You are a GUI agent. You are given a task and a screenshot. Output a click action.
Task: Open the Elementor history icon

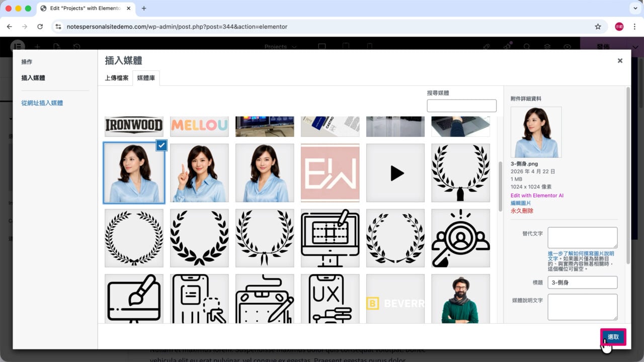(x=76, y=47)
